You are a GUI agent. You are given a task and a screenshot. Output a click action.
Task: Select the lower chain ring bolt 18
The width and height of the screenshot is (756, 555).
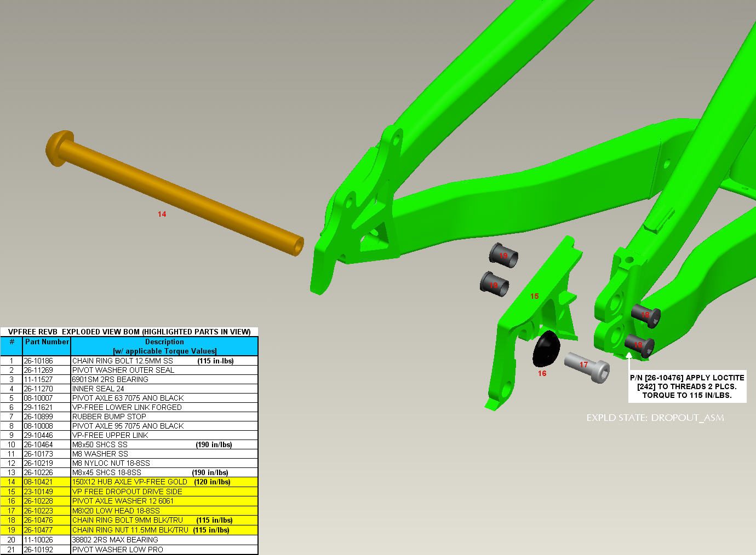638,344
